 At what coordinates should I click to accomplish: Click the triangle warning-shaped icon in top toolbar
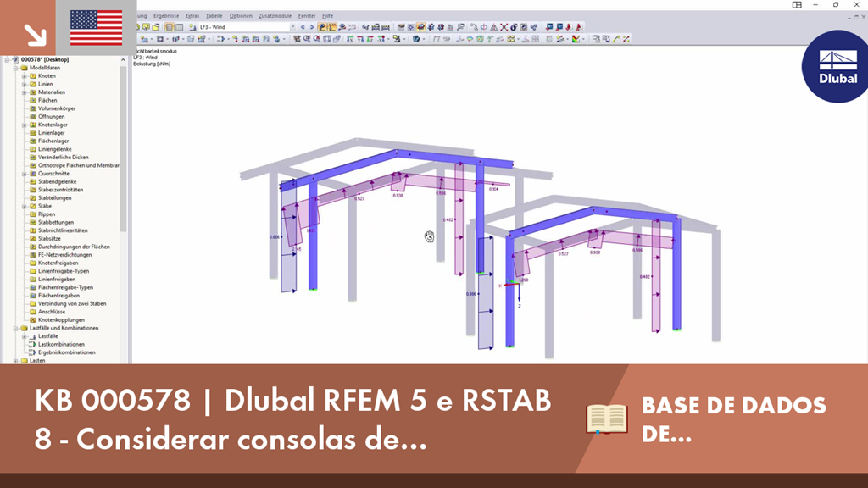494,26
